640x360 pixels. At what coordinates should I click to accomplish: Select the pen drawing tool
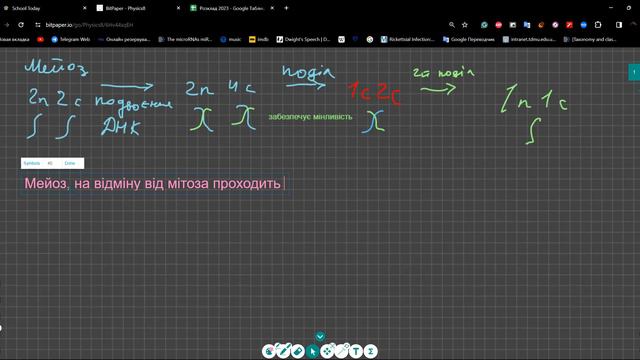(x=283, y=351)
